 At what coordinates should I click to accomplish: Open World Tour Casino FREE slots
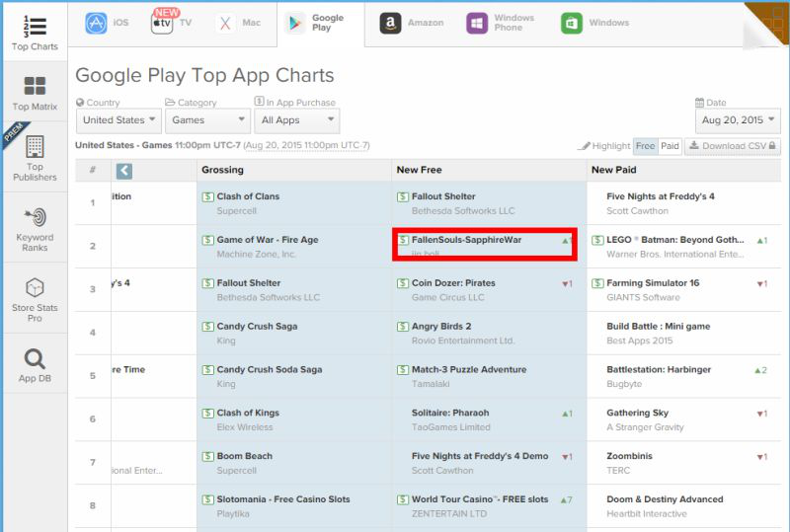pyautogui.click(x=480, y=499)
